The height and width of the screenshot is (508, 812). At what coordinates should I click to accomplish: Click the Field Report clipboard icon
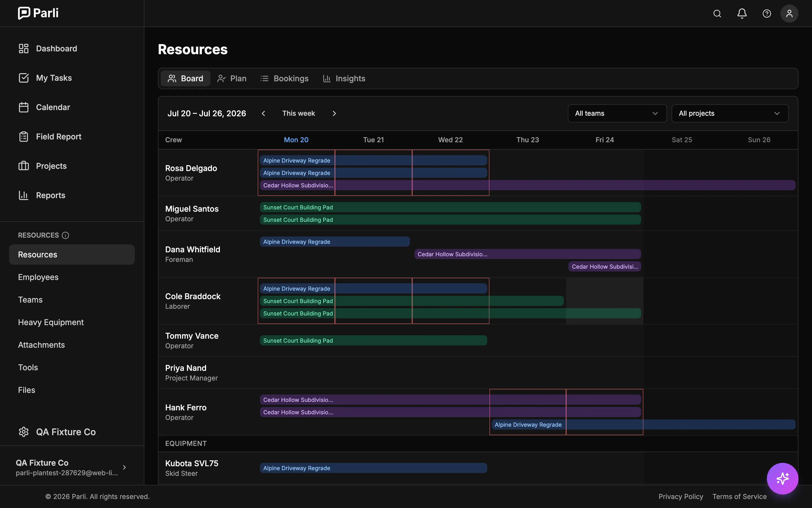23,136
